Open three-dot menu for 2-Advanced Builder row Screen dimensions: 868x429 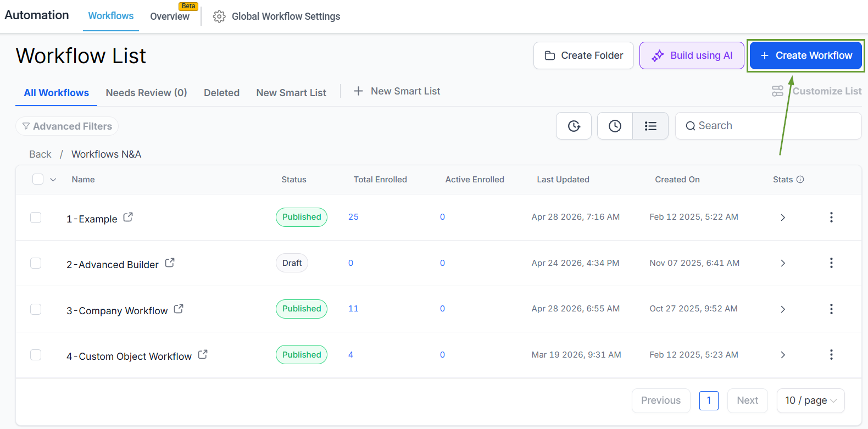click(x=831, y=263)
